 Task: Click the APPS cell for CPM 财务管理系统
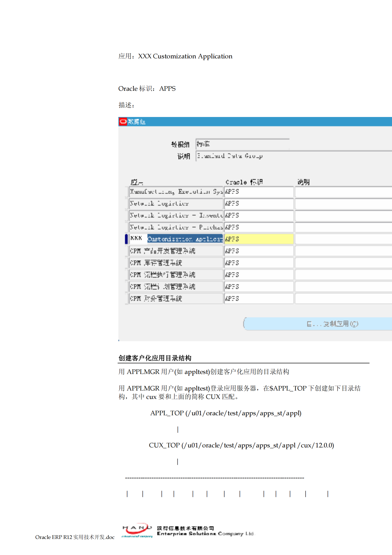259,299
